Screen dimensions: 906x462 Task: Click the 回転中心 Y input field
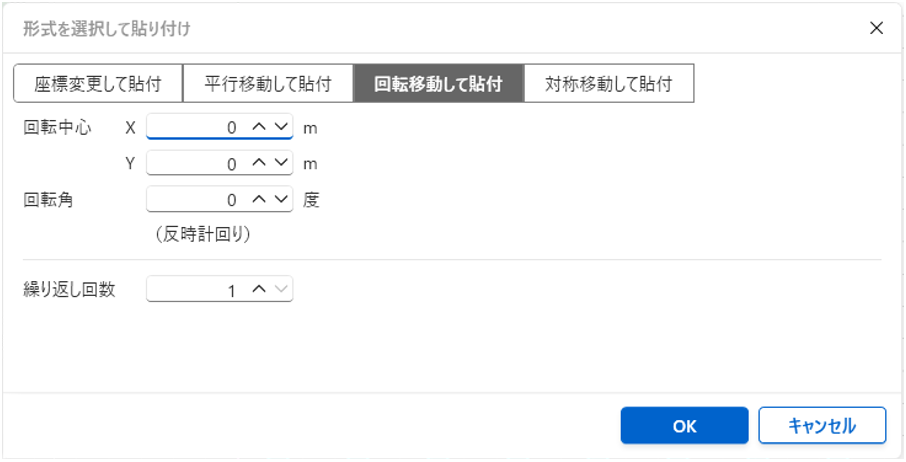point(195,163)
